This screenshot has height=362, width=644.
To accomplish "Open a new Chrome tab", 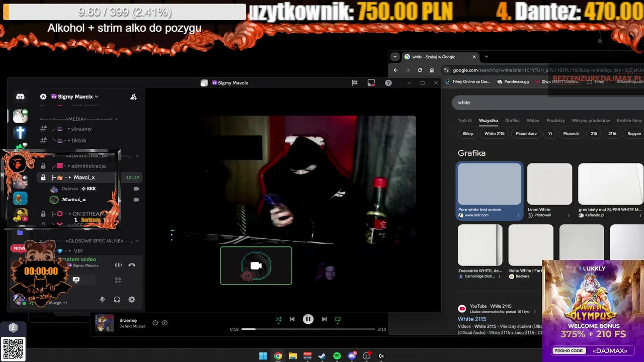I will click(486, 57).
